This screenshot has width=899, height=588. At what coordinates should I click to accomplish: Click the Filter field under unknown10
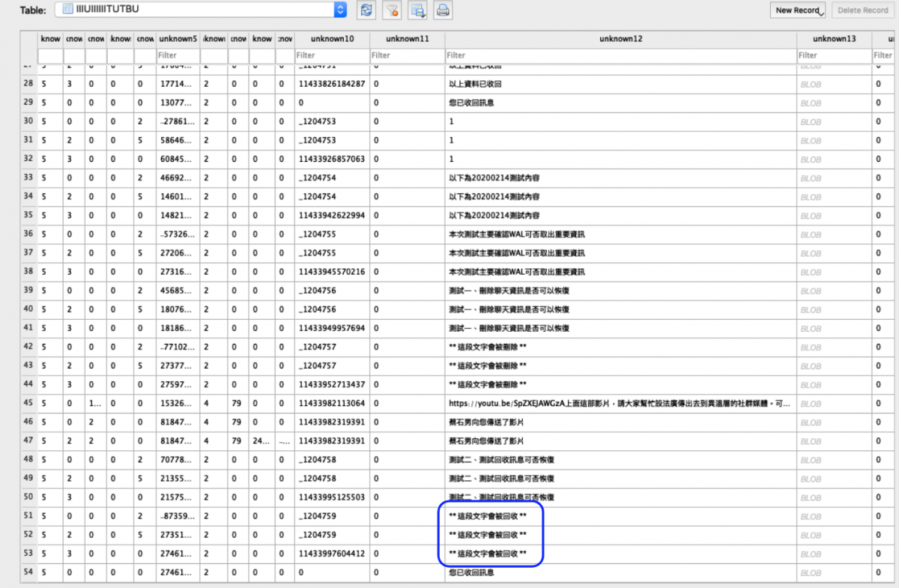[330, 55]
